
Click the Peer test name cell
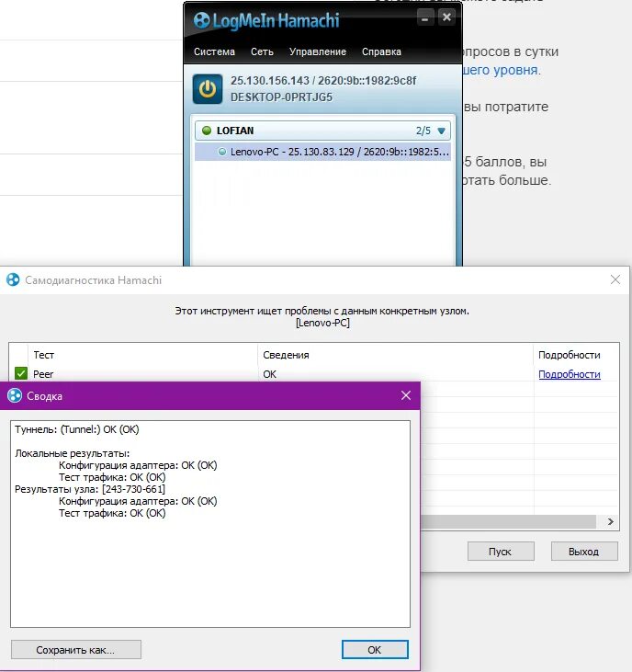43,374
